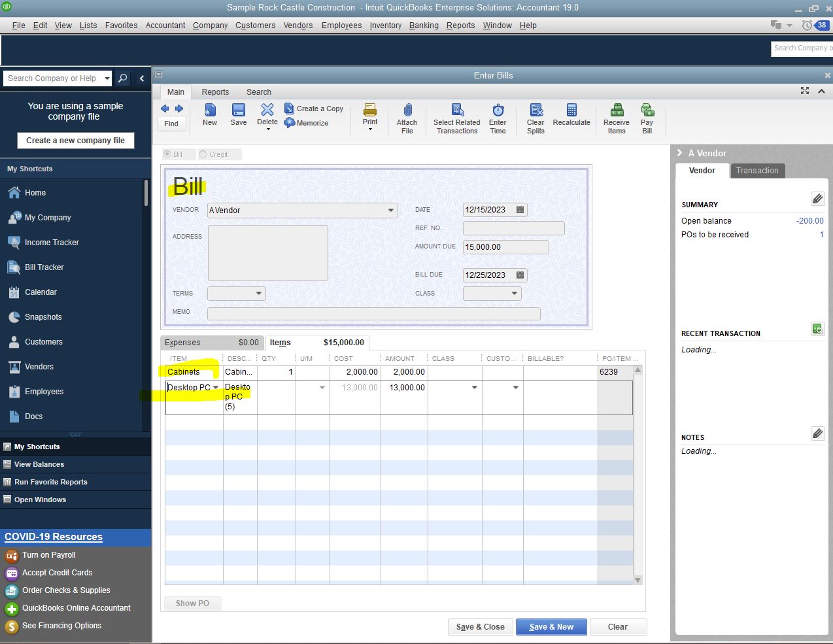Open Desktop PC item dropdown arrow
Image resolution: width=833 pixels, height=644 pixels.
tap(216, 388)
